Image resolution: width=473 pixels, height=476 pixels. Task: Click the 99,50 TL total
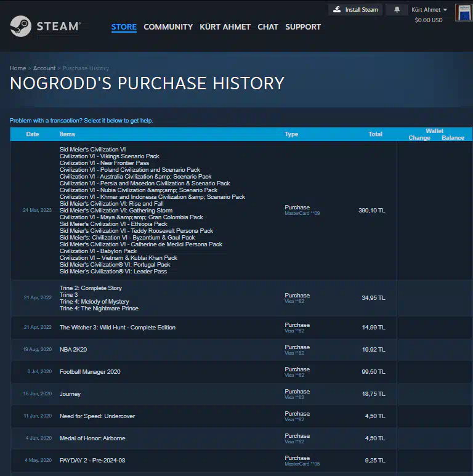coord(373,371)
